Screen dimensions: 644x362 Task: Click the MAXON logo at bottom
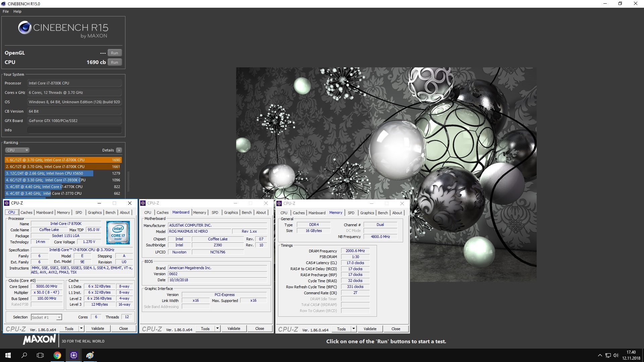(39, 340)
